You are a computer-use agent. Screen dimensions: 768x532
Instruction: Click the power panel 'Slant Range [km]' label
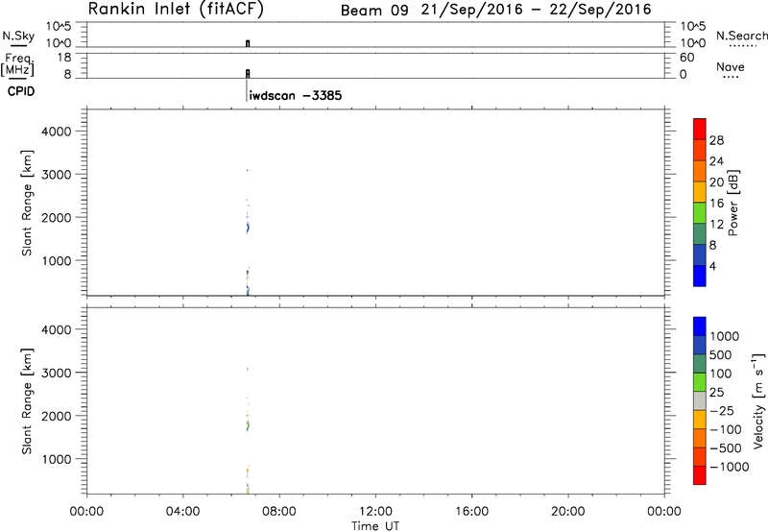pyautogui.click(x=27, y=203)
